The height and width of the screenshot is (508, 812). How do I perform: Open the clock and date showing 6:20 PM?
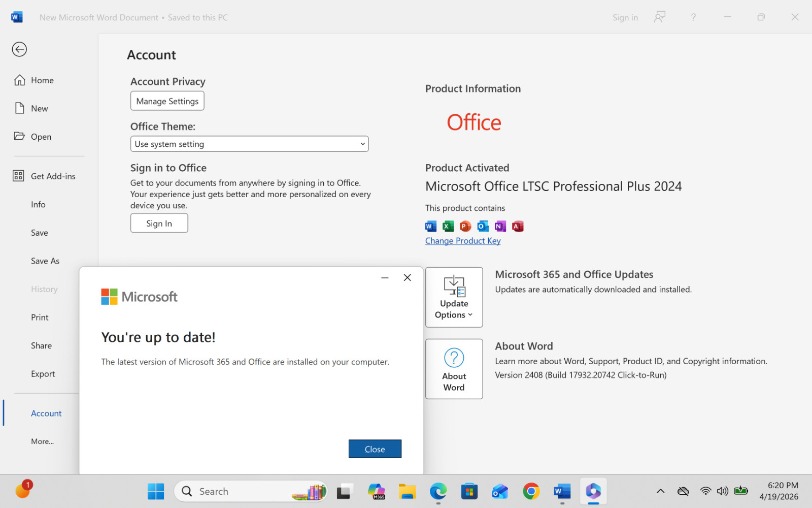coord(779,491)
